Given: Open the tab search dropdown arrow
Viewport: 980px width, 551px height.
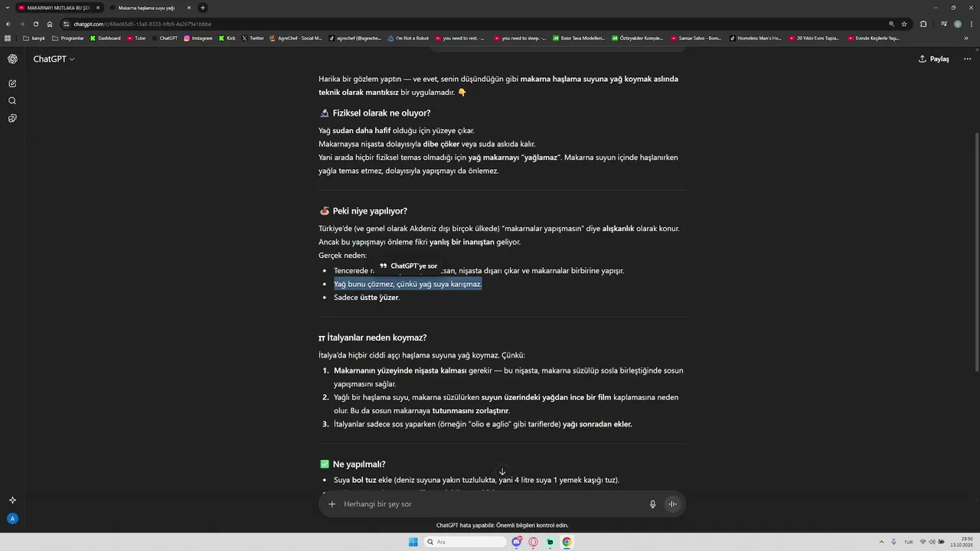Looking at the screenshot, I should (x=8, y=8).
